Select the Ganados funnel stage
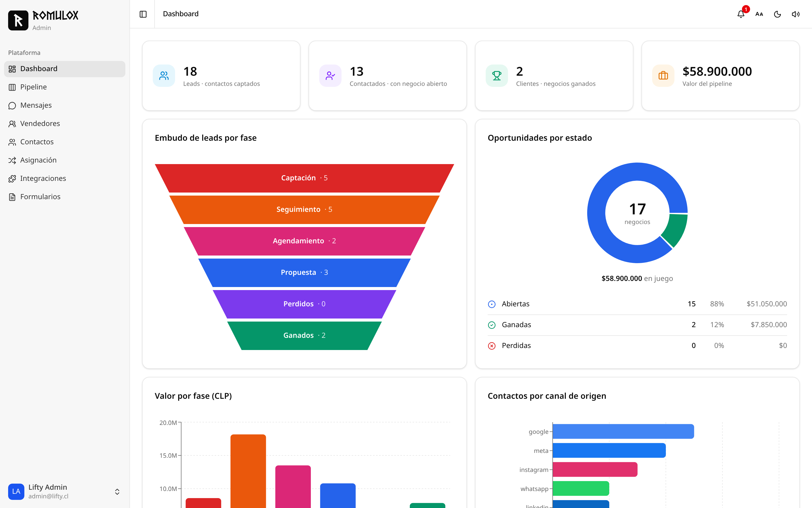Viewport: 812px width, 508px height. pos(304,335)
